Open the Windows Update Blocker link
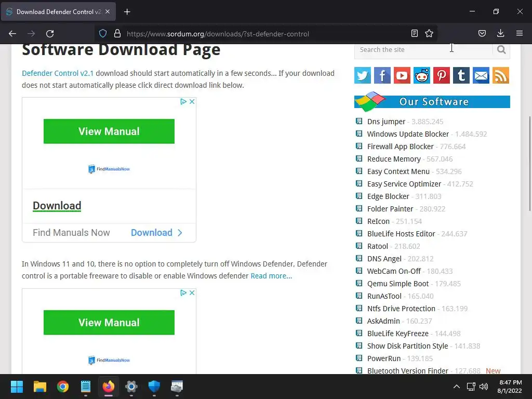Screen dimensions: 532x399 [x=408, y=134]
